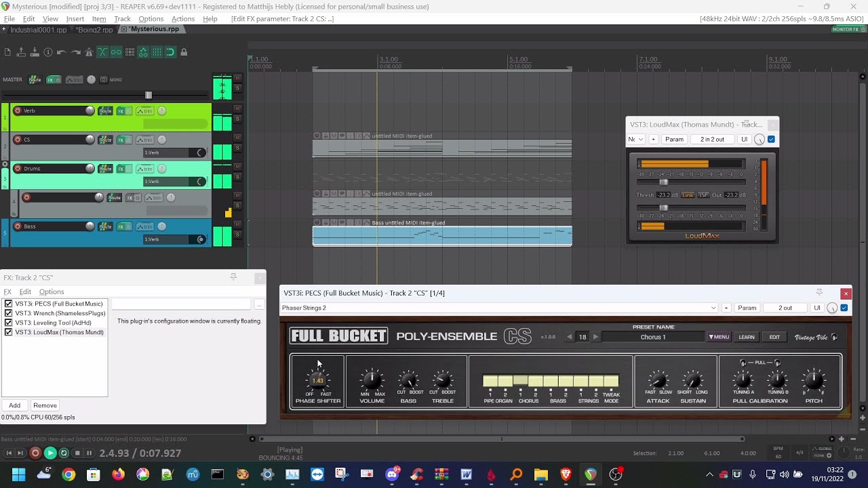Viewport: 868px width, 488px height.
Task: Solo the CS track
Action: click(237, 146)
